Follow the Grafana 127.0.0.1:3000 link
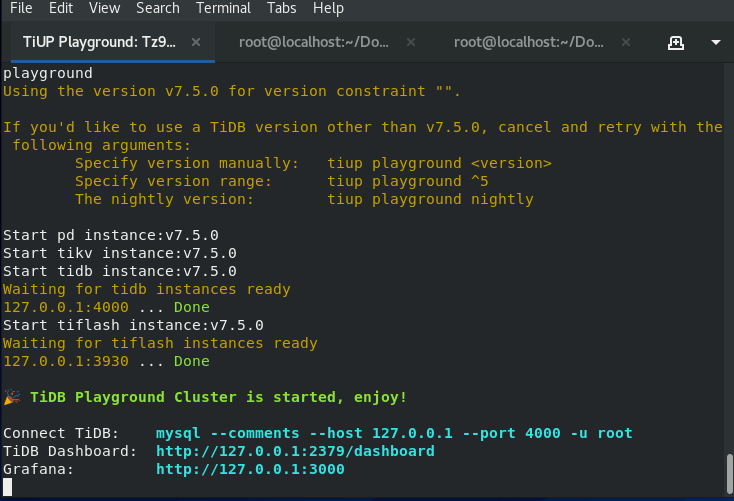The width and height of the screenshot is (734, 501). coord(250,469)
